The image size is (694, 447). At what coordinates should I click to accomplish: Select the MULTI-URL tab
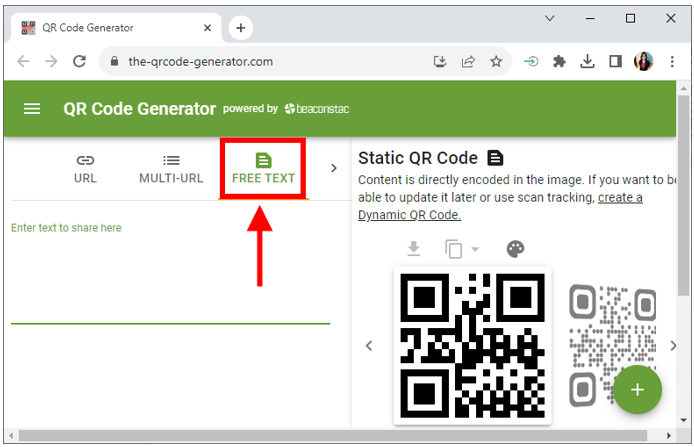point(171,169)
